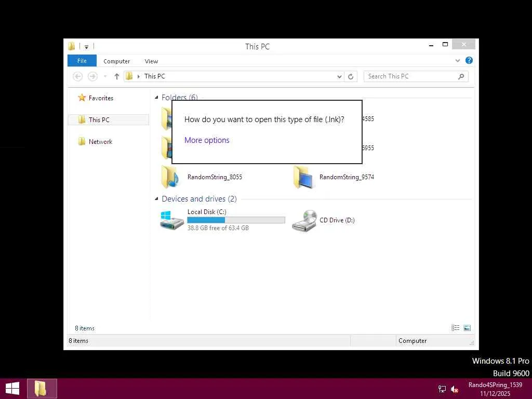Click the More options link
The width and height of the screenshot is (532, 399).
207,140
